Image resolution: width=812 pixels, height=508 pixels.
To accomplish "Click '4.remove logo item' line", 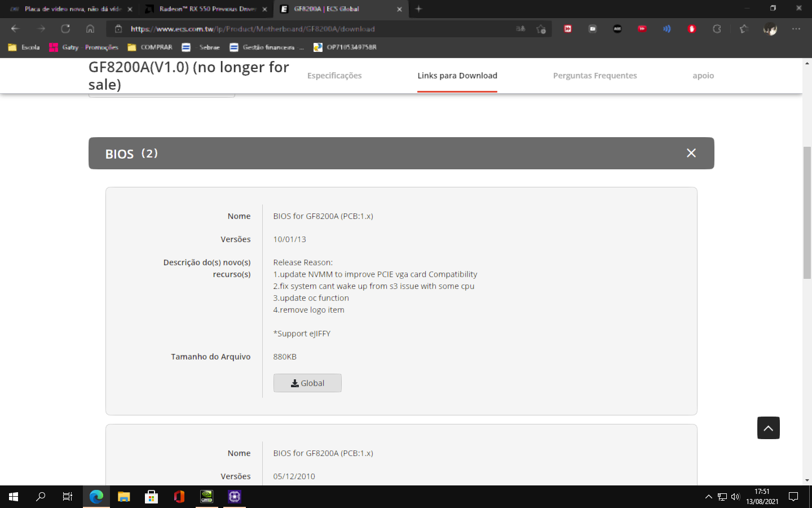I will pyautogui.click(x=309, y=310).
